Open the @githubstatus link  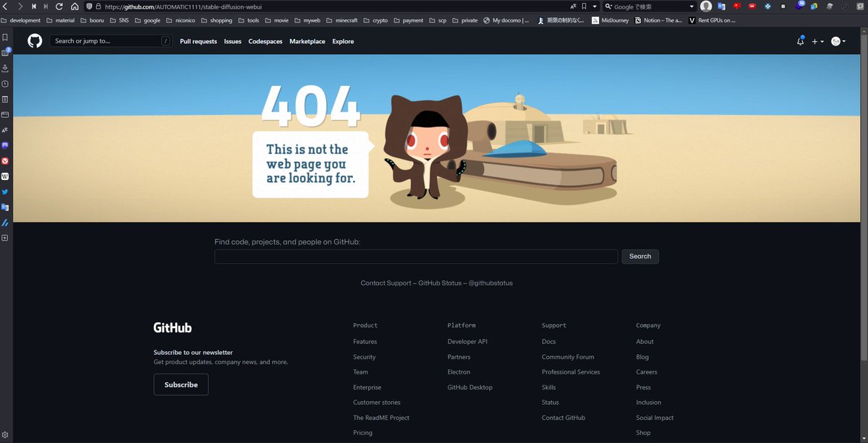click(x=490, y=283)
